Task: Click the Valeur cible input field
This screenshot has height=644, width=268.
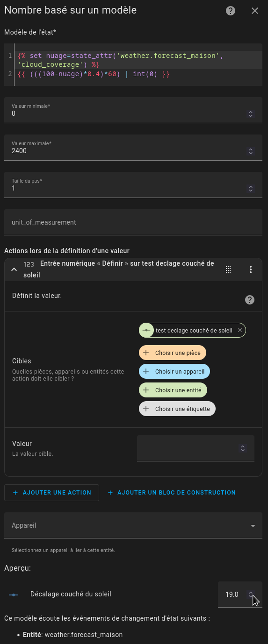Action: pyautogui.click(x=196, y=448)
